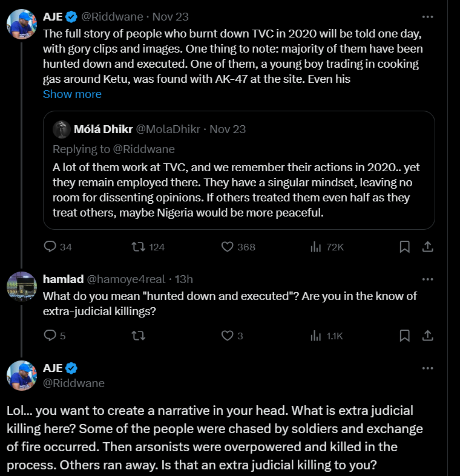View hamlad's 1.1K views analytics

pos(315,336)
